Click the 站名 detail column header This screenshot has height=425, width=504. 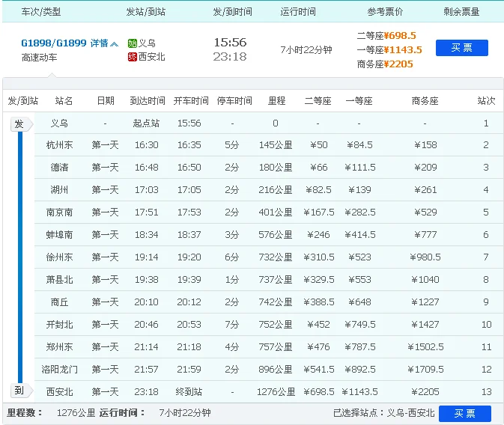pos(64,101)
